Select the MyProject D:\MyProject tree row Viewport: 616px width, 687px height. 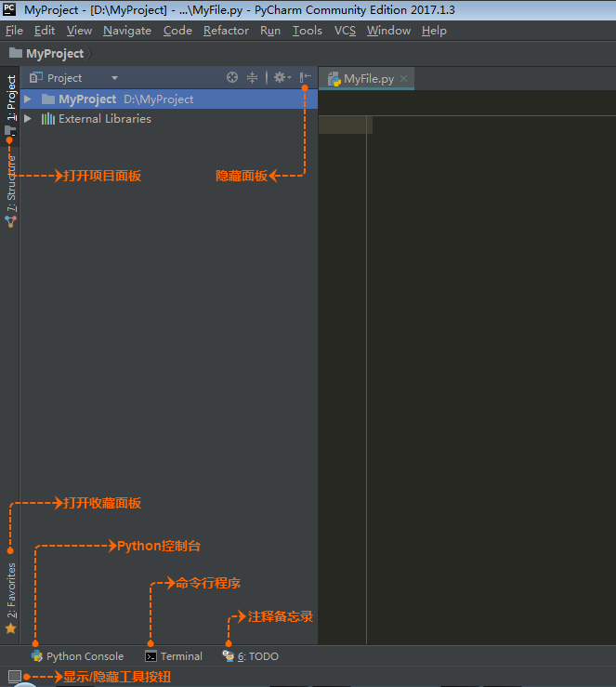[169, 99]
